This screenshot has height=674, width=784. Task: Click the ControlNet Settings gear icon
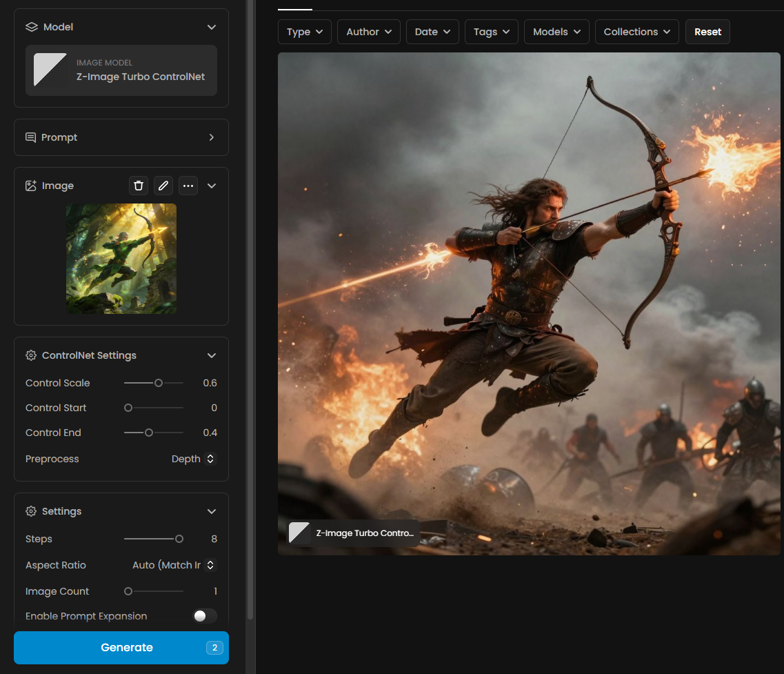[31, 355]
